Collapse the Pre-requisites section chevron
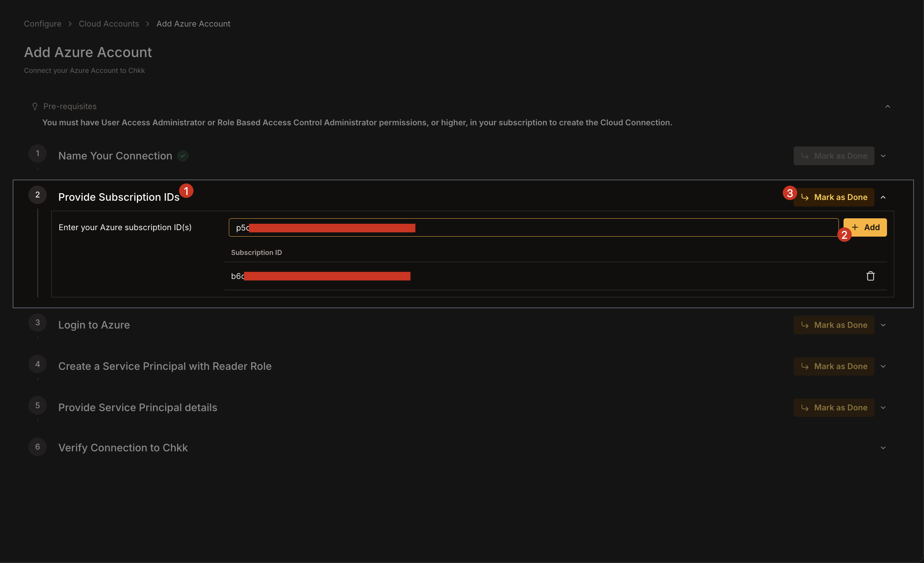Screen dimensions: 924x563 pyautogui.click(x=888, y=106)
